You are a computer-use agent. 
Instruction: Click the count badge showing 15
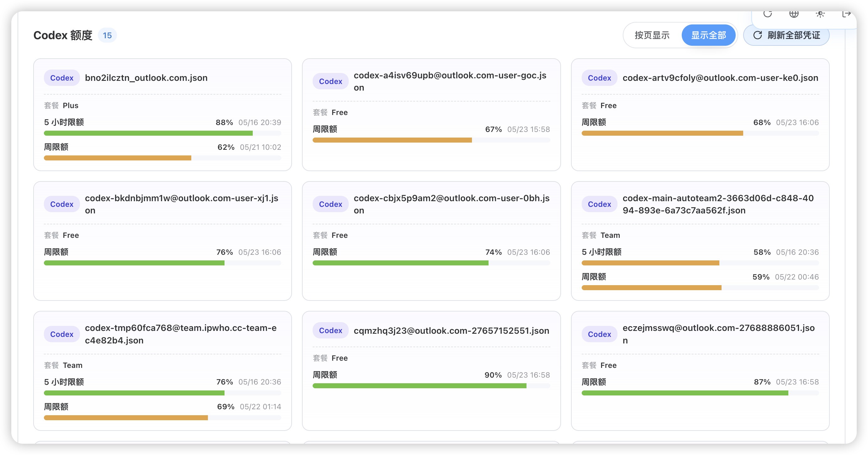click(107, 35)
